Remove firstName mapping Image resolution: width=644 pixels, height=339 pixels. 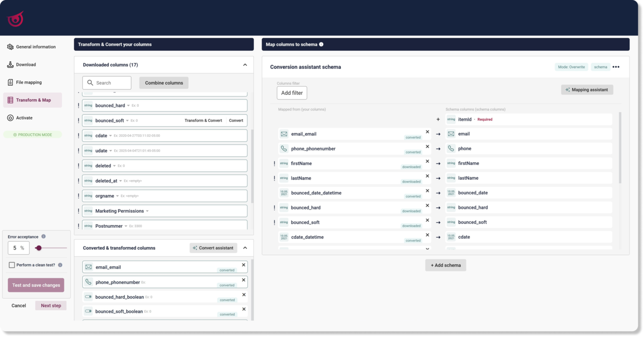(427, 161)
